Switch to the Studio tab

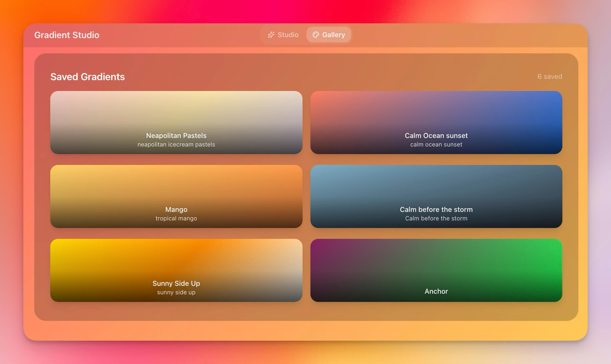pos(283,34)
